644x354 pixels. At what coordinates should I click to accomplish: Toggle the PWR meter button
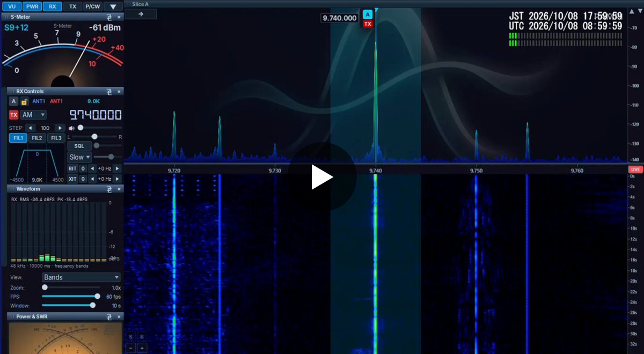[32, 7]
